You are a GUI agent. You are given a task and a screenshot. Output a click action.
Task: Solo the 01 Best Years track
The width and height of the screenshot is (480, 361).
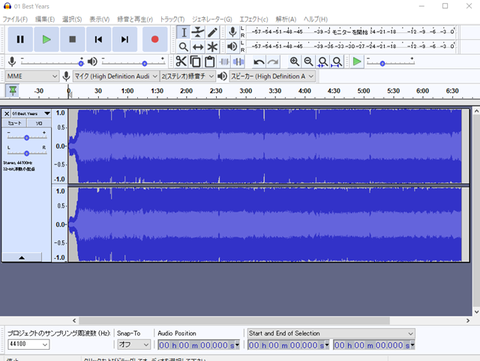(x=39, y=123)
